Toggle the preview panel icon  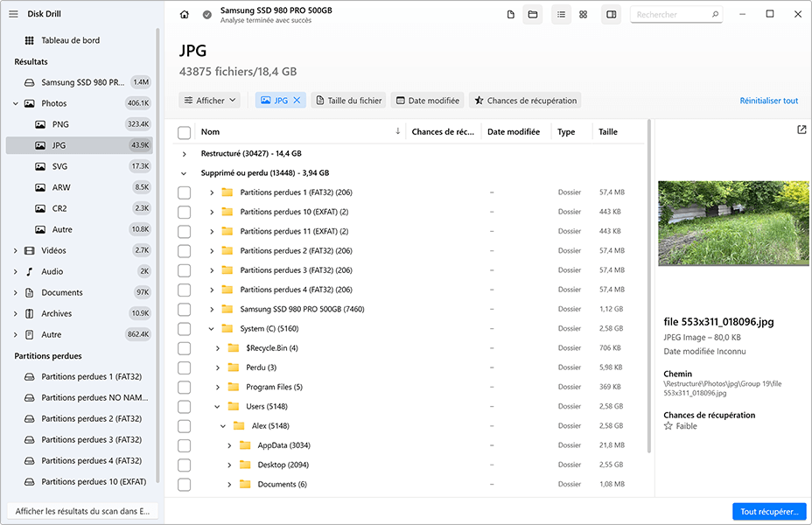click(611, 15)
